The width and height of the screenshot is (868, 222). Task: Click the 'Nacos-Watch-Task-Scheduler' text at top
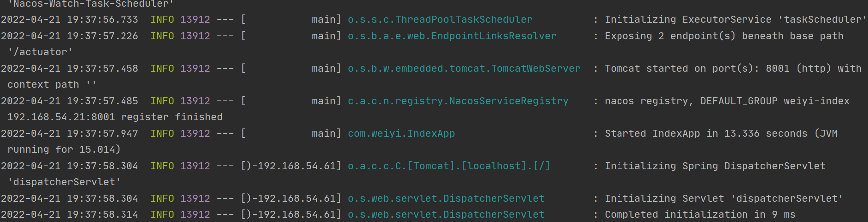(x=91, y=4)
